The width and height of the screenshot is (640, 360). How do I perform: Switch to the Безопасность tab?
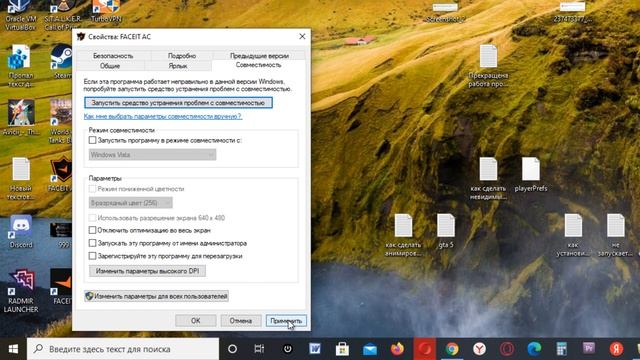(113, 56)
